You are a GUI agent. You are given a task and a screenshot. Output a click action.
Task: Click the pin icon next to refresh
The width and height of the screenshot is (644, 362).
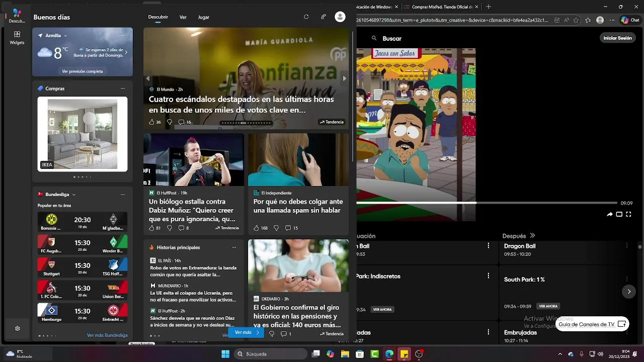point(323,17)
